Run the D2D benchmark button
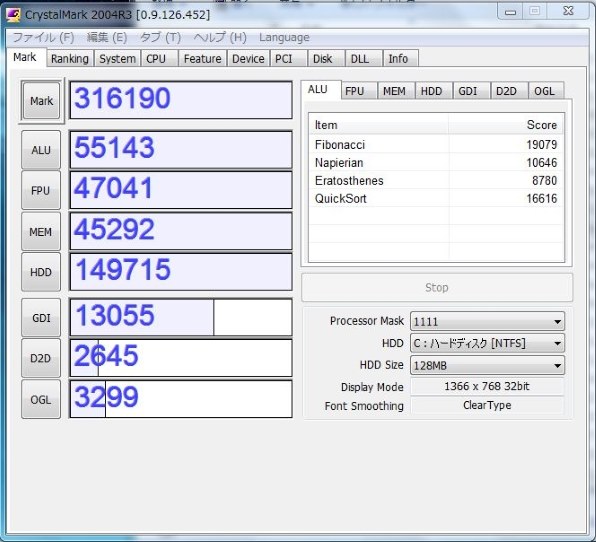The width and height of the screenshot is (596, 542). (41, 358)
